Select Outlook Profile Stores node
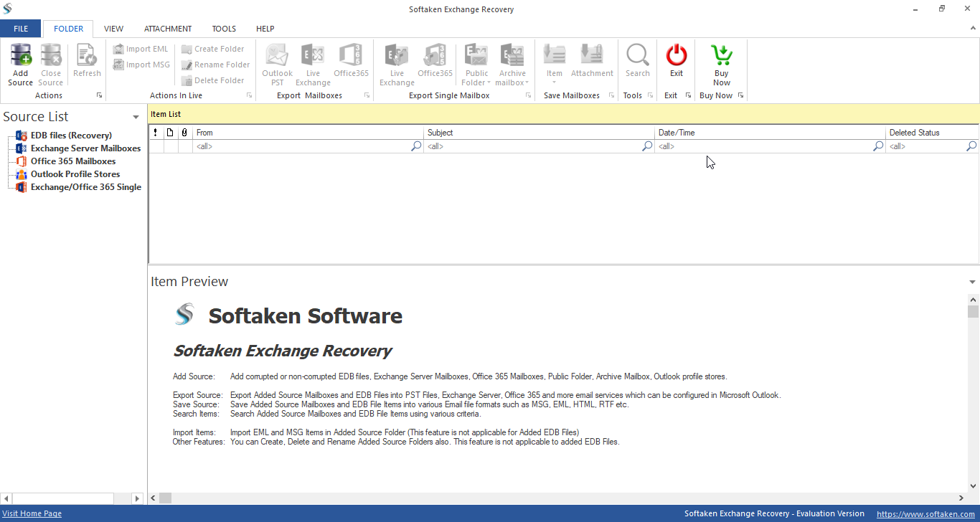This screenshot has height=522, width=980. point(75,174)
